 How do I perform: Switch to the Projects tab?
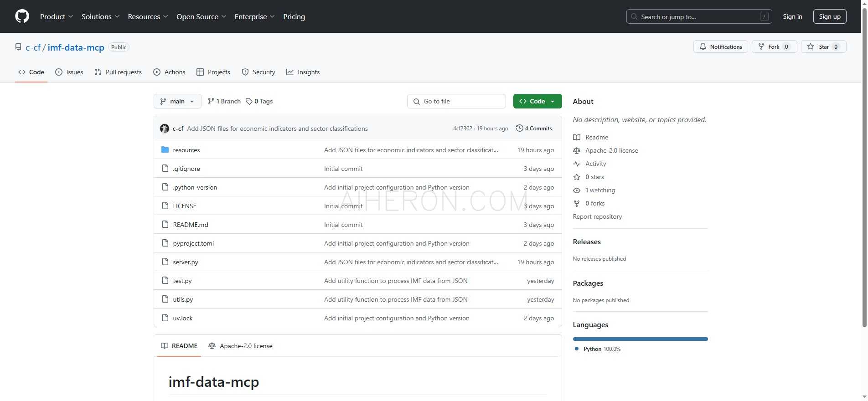pyautogui.click(x=213, y=72)
